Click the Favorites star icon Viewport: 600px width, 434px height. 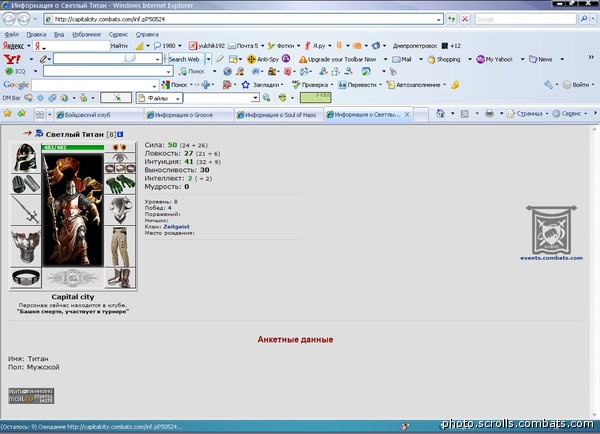[x=7, y=113]
